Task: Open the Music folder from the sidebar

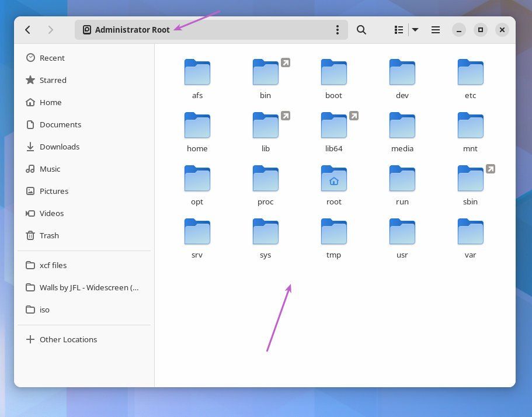Action: point(50,169)
